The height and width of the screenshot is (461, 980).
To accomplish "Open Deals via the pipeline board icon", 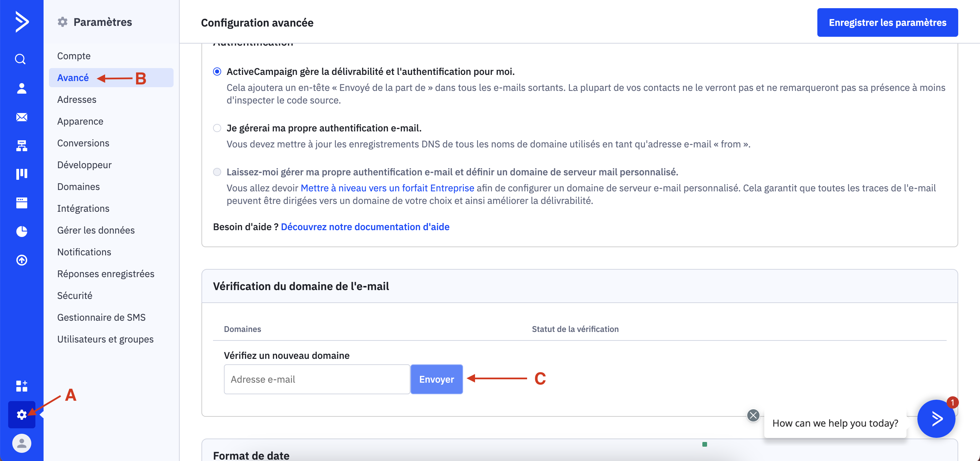I will [x=21, y=174].
